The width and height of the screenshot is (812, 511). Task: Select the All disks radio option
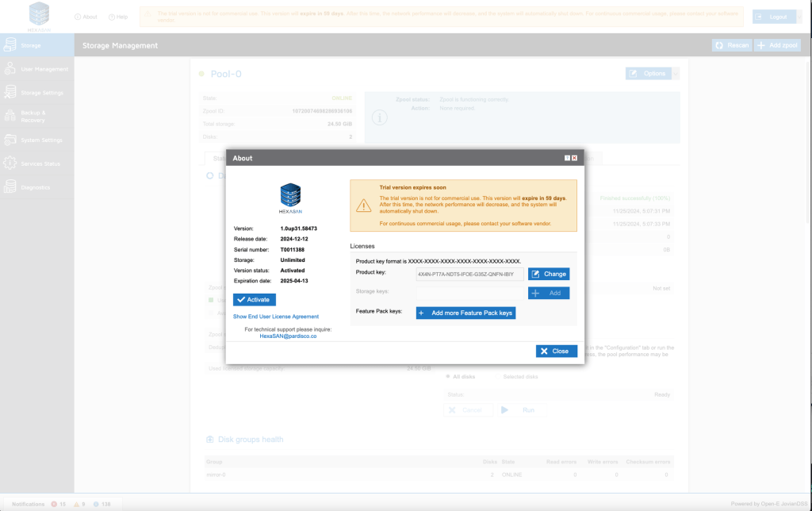446,376
